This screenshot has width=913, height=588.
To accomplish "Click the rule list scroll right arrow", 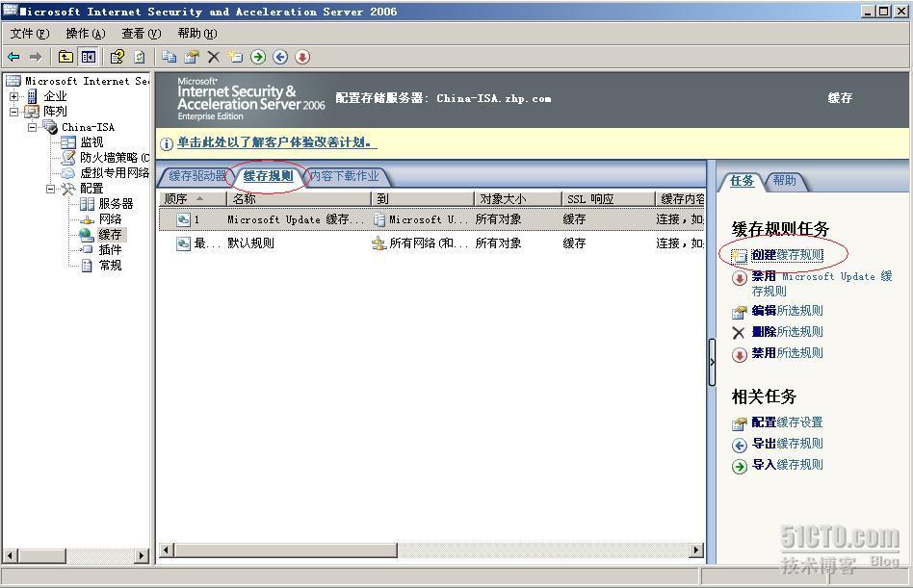I will tap(695, 550).
